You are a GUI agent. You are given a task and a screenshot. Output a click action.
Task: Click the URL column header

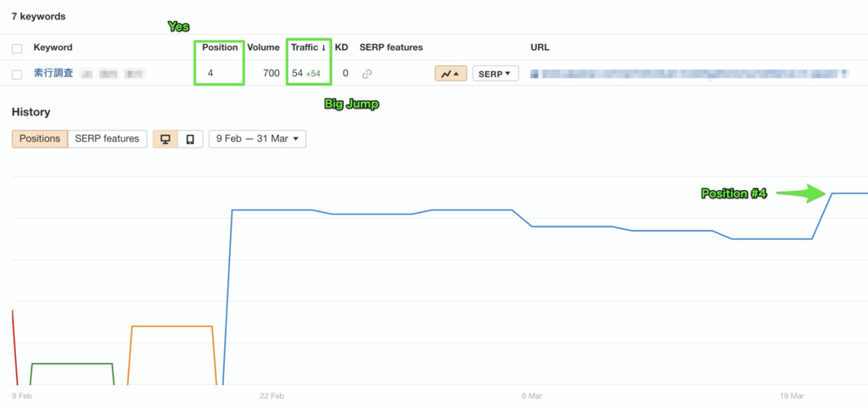pos(540,48)
